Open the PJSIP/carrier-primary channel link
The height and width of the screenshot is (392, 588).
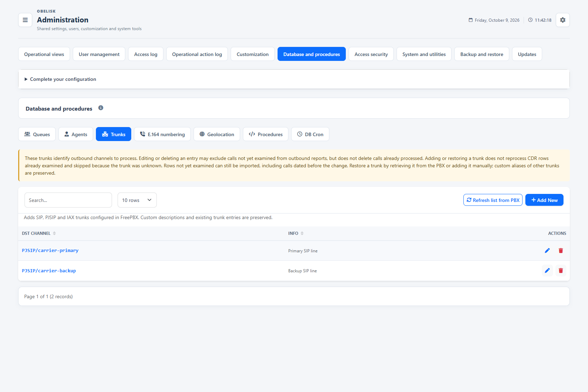[x=50, y=251]
